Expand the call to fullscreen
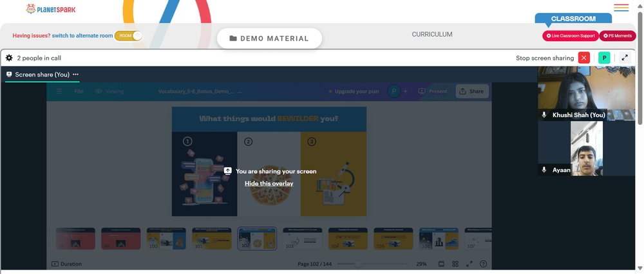The image size is (644, 274). tap(625, 58)
